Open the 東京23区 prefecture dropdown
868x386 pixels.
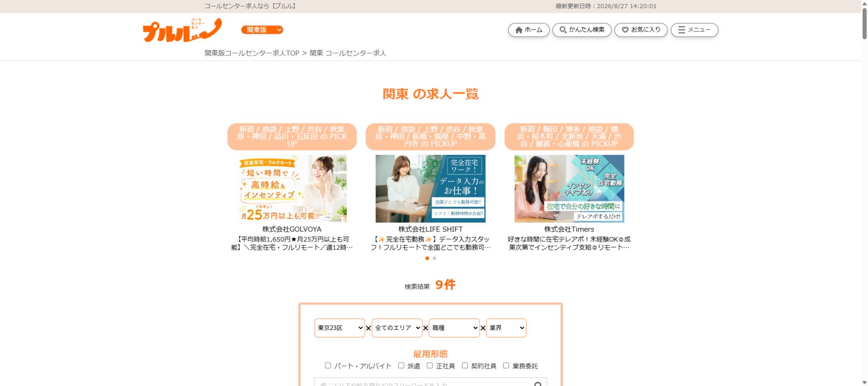(x=339, y=328)
